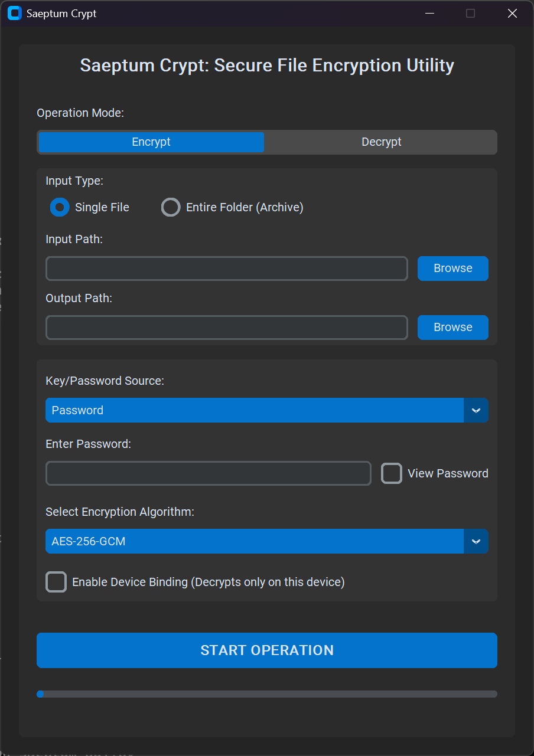Choose Entire Folder (Archive) input type
Viewport: 534px width, 756px height.
(171, 207)
